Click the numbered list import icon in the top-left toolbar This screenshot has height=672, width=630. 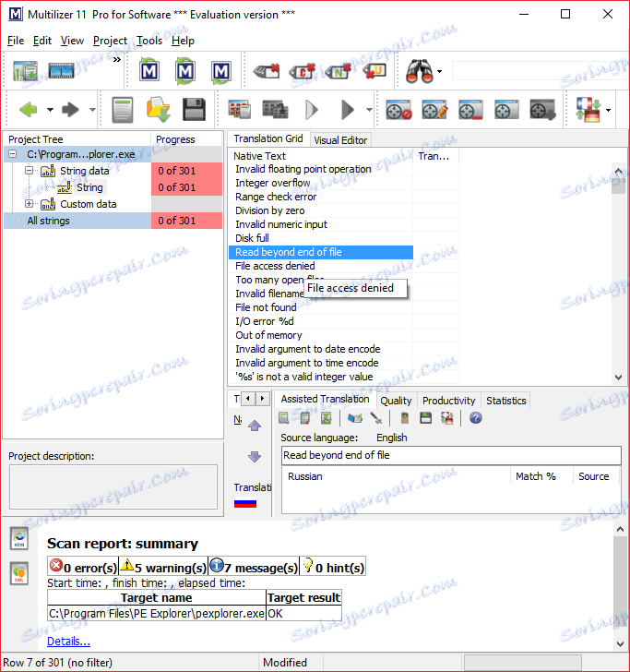[x=25, y=71]
